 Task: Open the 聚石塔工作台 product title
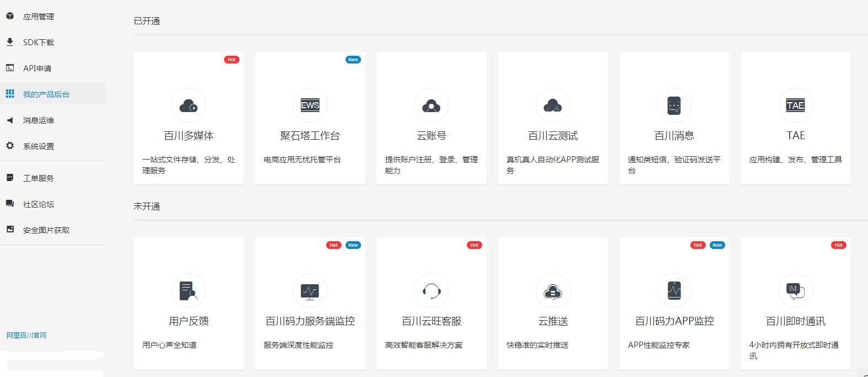point(310,136)
